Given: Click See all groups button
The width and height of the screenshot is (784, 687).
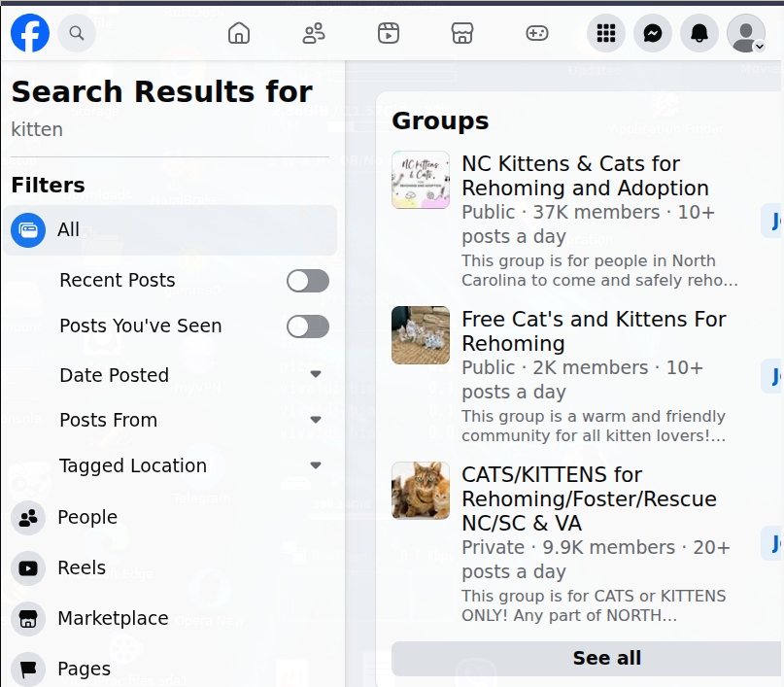Looking at the screenshot, I should pos(588,659).
